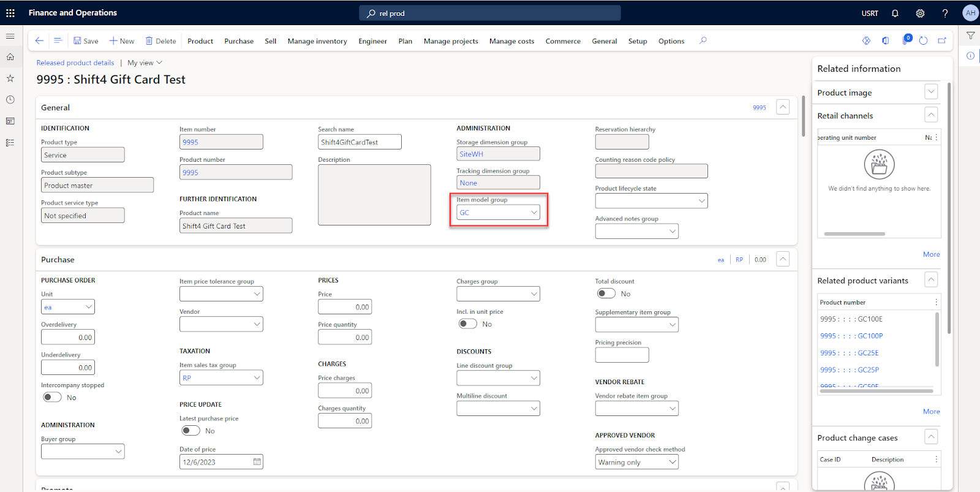Open Retail channels grid options dots
Screen dimensions: 980x492
[937, 137]
